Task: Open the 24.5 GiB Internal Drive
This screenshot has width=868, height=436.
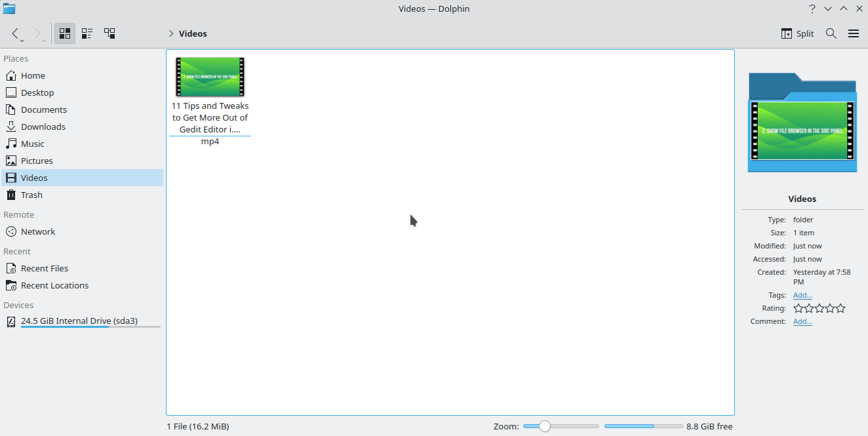Action: [79, 321]
